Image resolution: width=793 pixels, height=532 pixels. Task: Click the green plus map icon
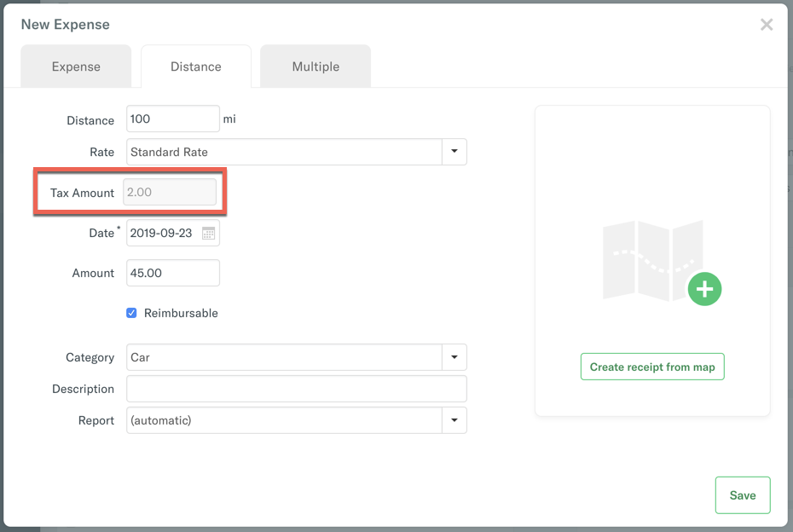click(704, 289)
